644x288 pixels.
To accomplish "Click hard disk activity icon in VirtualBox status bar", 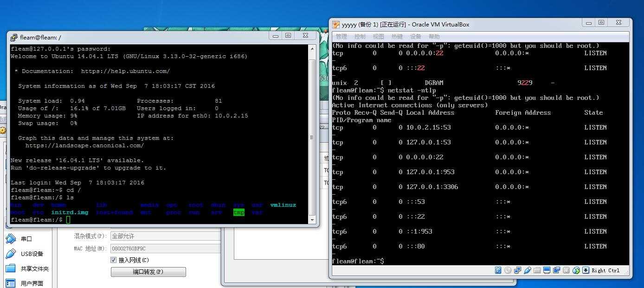I will tap(498, 270).
